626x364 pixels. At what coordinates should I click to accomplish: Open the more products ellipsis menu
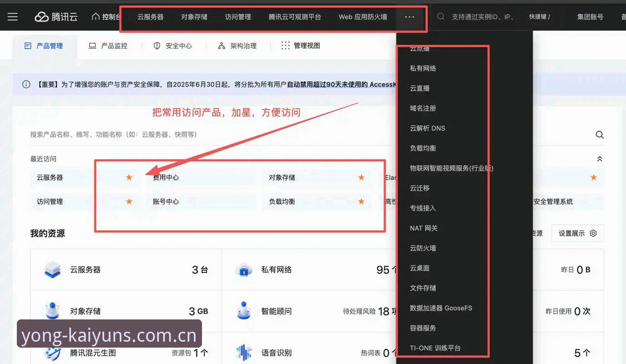click(x=409, y=17)
